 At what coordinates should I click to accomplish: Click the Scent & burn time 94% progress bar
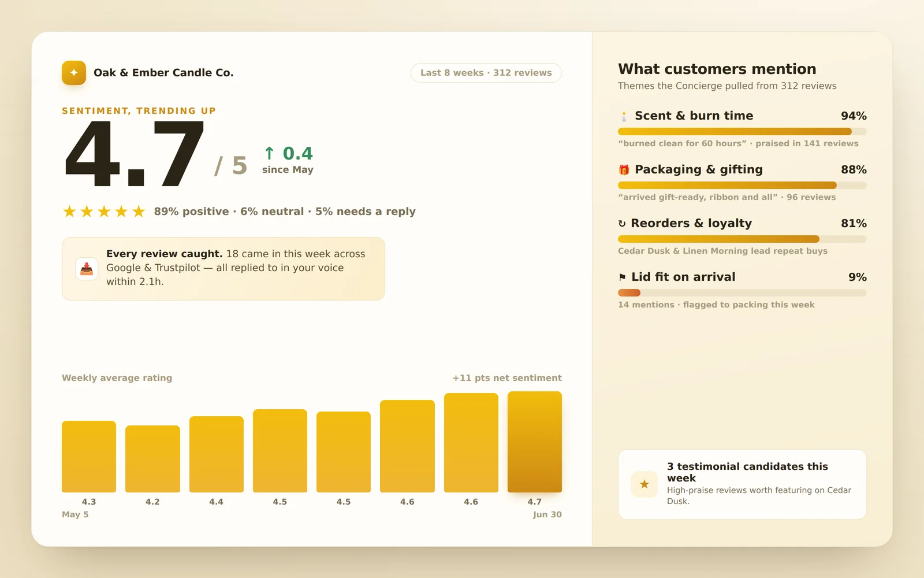[742, 131]
